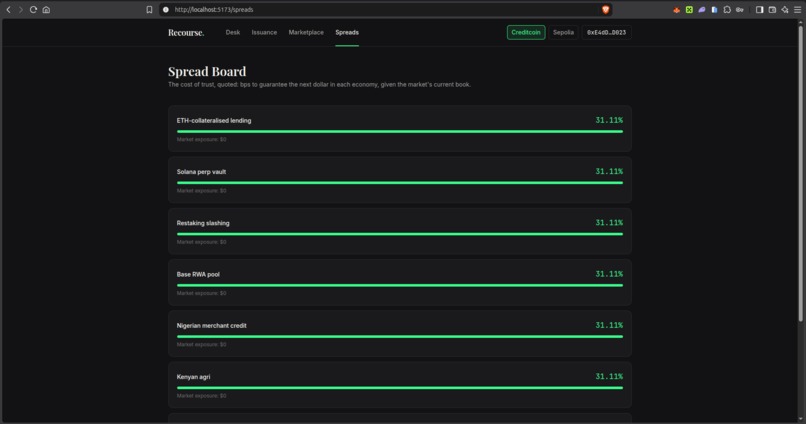Click Market exposure text under Restaking slashing

[202, 242]
